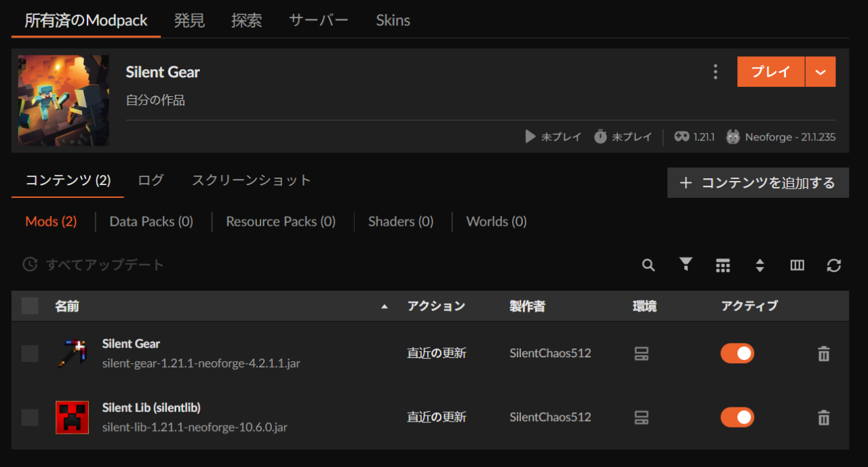Viewport: 868px width, 467px height.
Task: Click the Silent Gear modpack thumbnail
Action: 64,100
